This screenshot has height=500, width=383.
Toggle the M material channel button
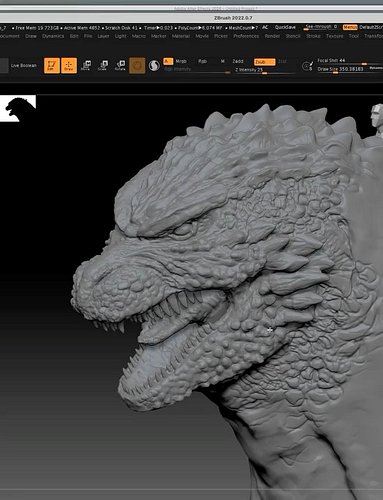223,61
